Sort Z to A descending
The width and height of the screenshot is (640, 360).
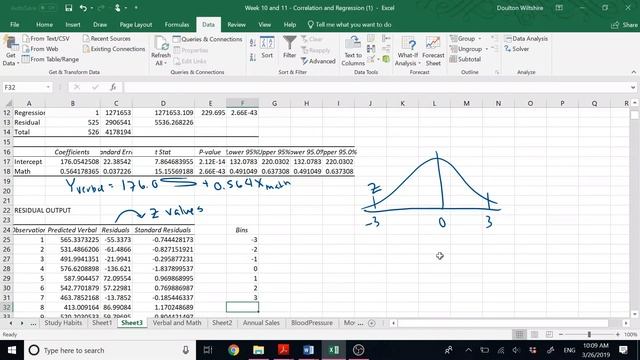point(253,57)
